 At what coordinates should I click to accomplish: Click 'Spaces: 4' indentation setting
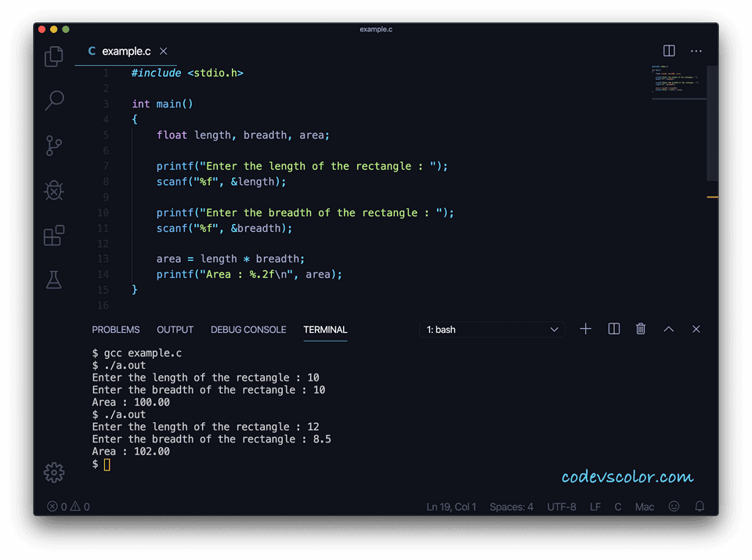[x=511, y=507]
